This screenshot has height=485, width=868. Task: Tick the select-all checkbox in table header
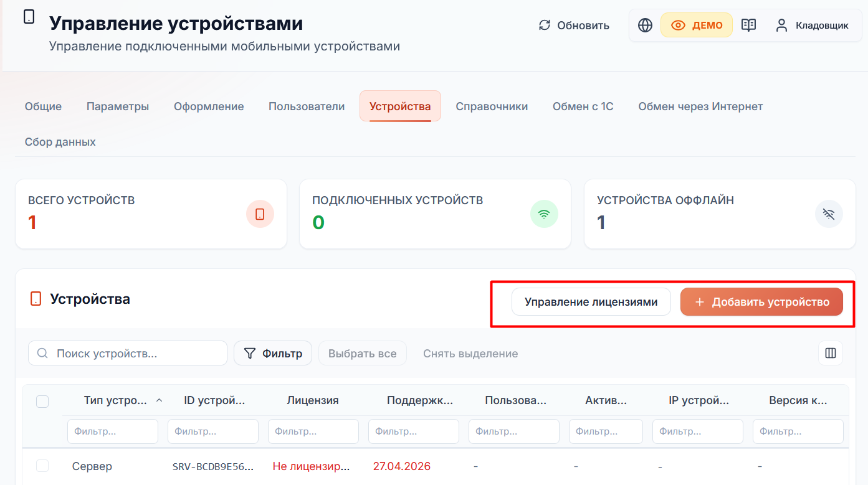pos(42,402)
